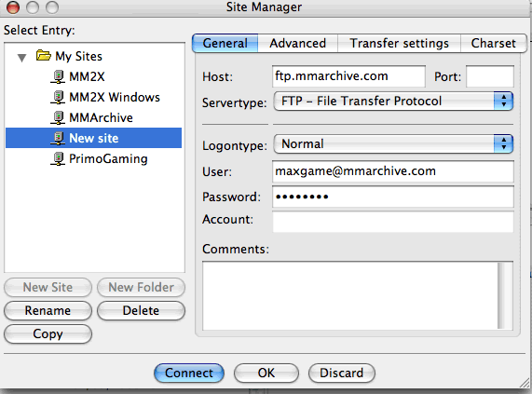Select the MMArchive server icon
The width and height of the screenshot is (532, 394).
[58, 117]
